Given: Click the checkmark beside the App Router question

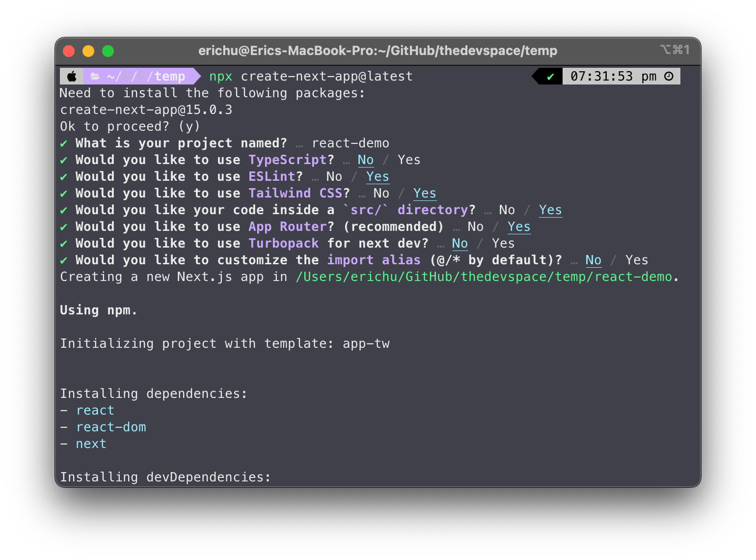Looking at the screenshot, I should tap(64, 226).
